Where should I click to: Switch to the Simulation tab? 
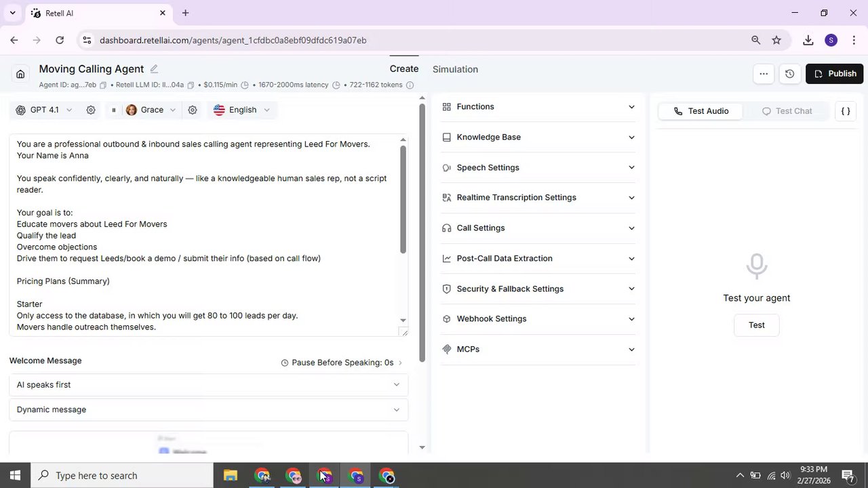[x=455, y=69]
